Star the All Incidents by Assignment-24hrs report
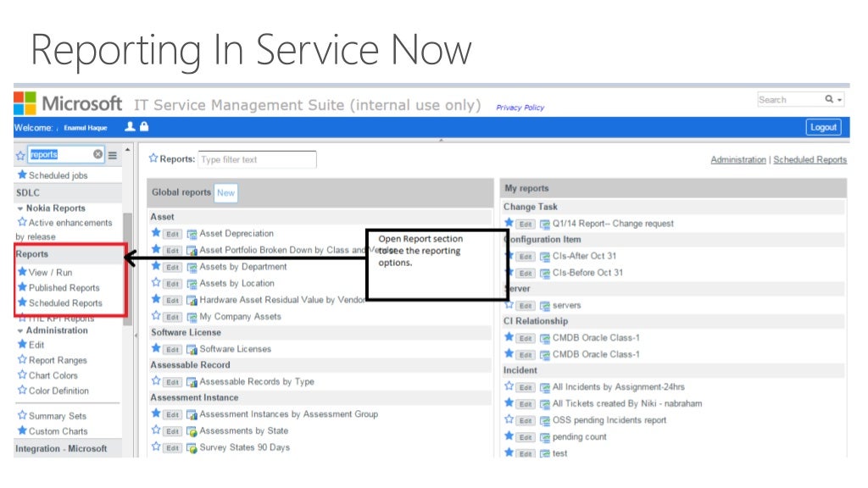The height and width of the screenshot is (488, 868). click(x=509, y=385)
